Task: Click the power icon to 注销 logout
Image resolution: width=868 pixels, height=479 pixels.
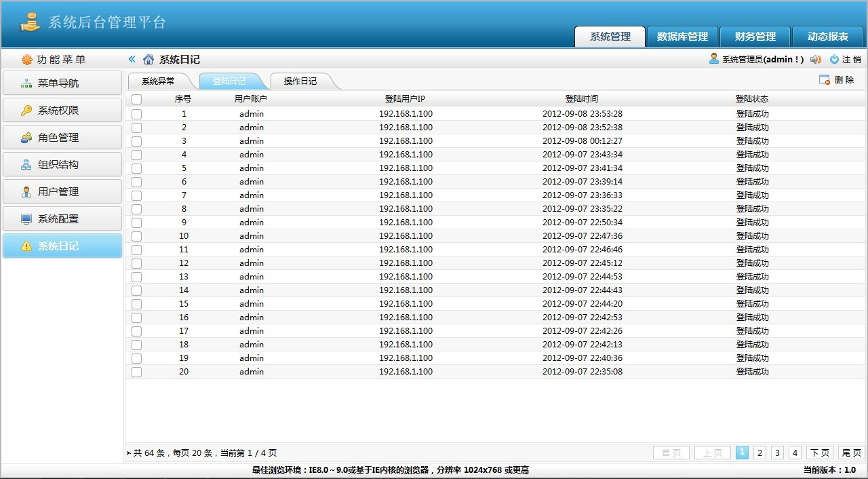Action: click(834, 59)
